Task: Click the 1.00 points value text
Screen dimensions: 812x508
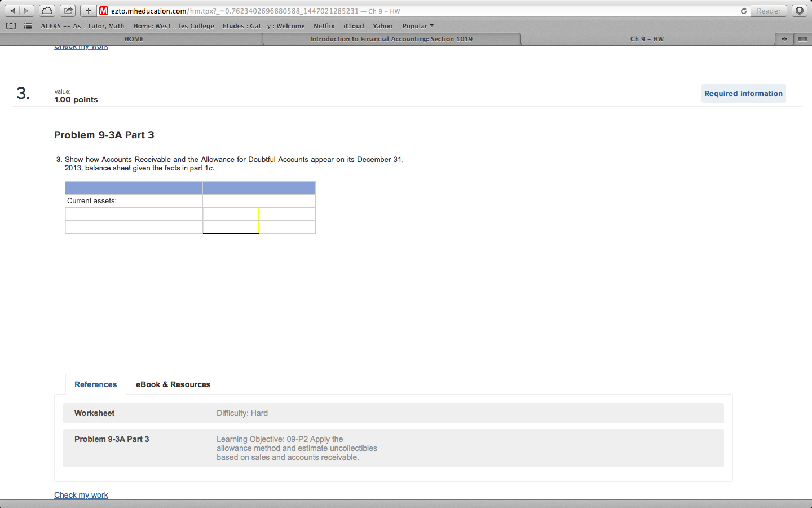Action: 76,99
